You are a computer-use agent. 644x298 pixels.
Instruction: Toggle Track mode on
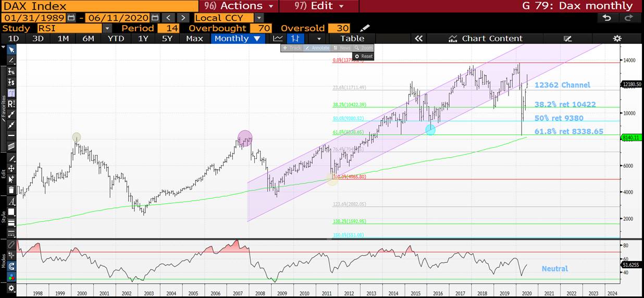(292, 48)
